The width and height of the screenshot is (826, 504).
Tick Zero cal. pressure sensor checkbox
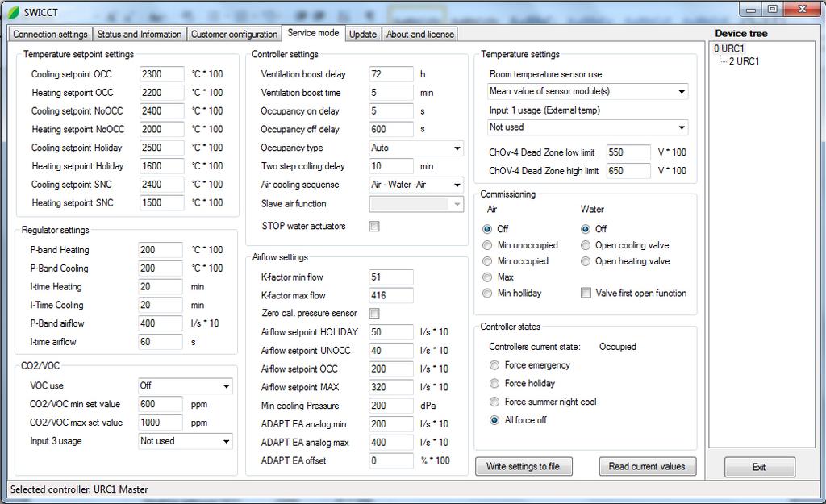(x=374, y=314)
